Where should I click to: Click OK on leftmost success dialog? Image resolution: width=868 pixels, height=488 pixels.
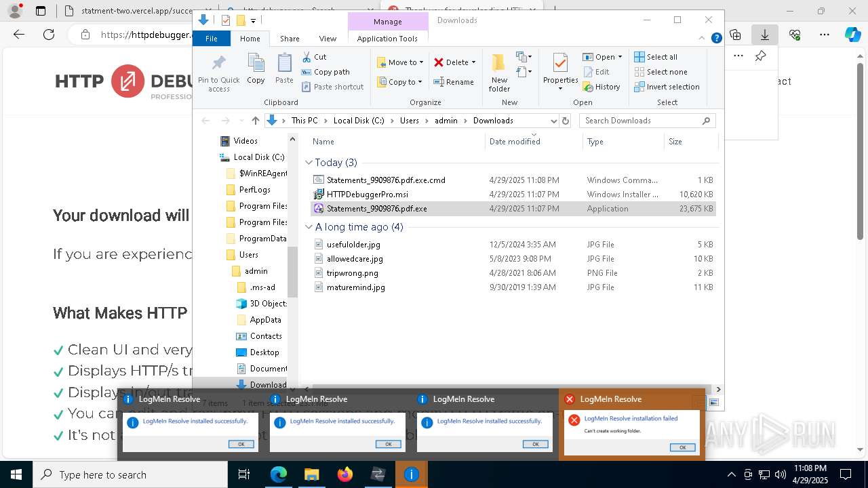point(241,444)
